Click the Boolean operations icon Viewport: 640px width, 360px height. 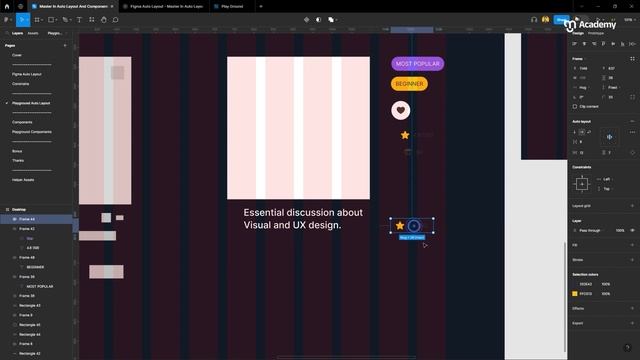click(x=331, y=20)
